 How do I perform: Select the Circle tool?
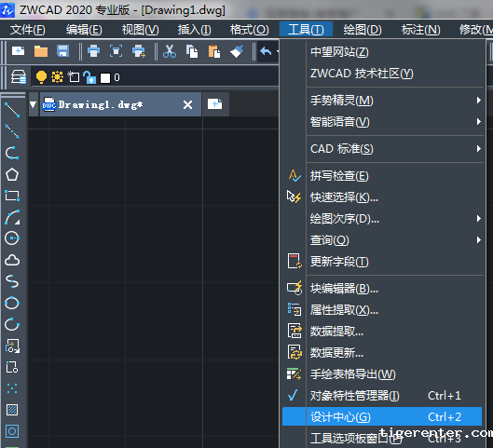click(x=12, y=238)
